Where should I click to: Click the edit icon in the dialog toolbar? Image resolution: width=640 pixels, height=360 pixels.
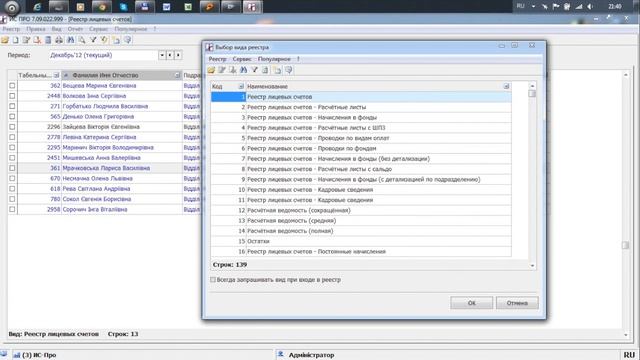(x=222, y=70)
